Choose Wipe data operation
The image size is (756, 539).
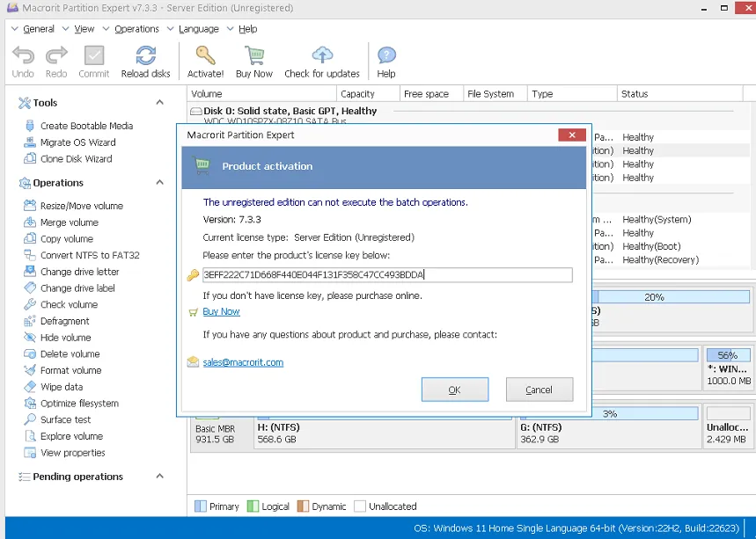(x=62, y=387)
